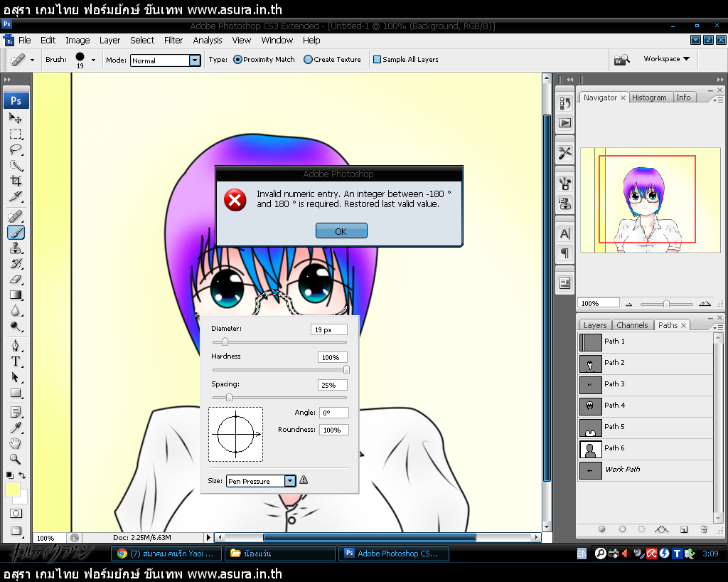This screenshot has height=582, width=728.
Task: Select the Dodge tool
Action: click(x=16, y=327)
